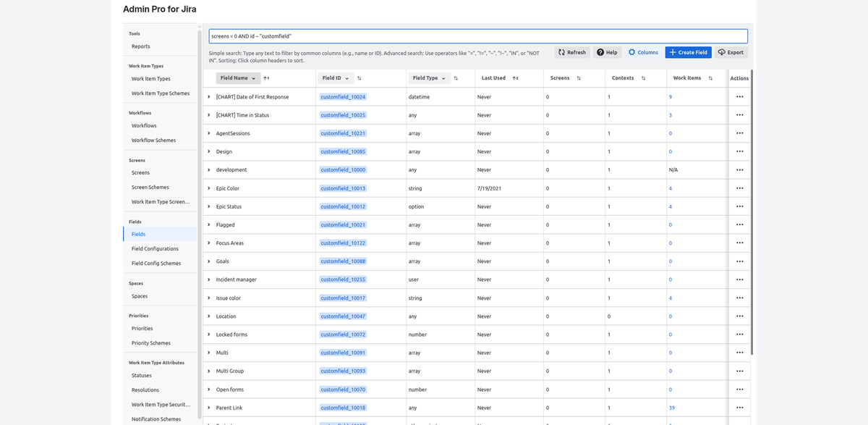Sort by Screens column

tap(579, 78)
